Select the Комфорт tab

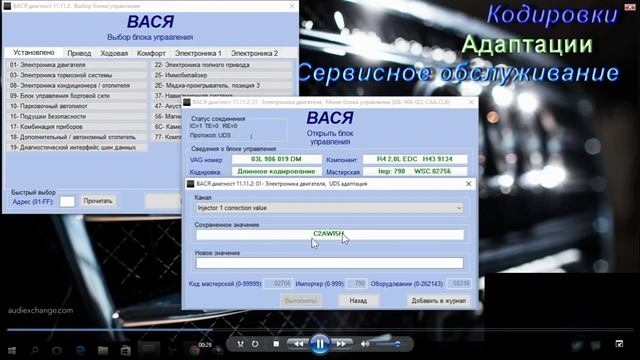point(151,53)
